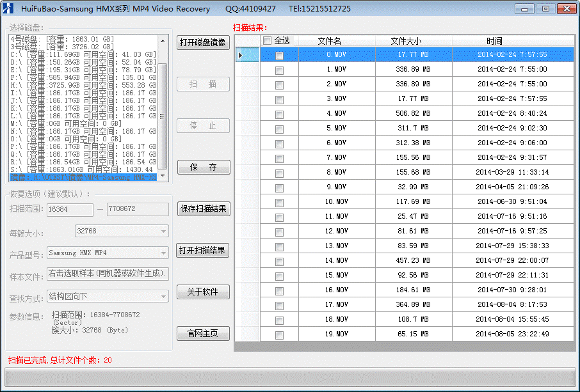Viewport: 580px width, 392px height.
Task: Click the current-row arrow marker beside 0.MOV
Action: 241,55
